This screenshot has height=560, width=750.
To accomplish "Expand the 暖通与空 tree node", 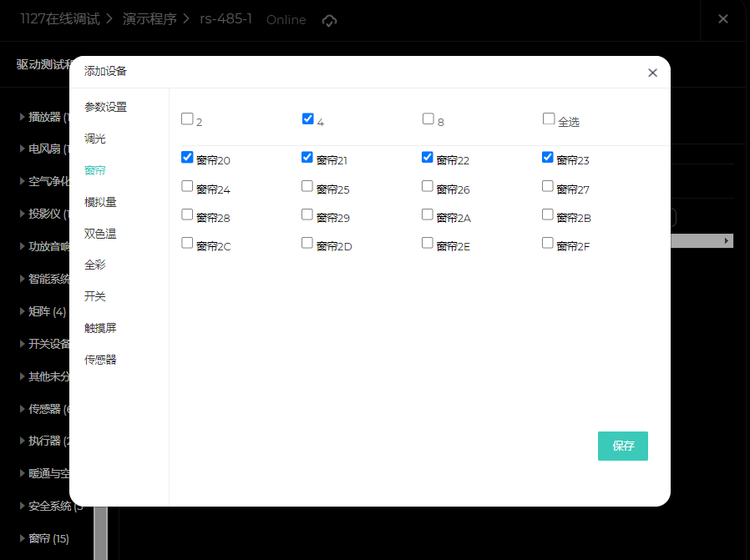I will [22, 473].
